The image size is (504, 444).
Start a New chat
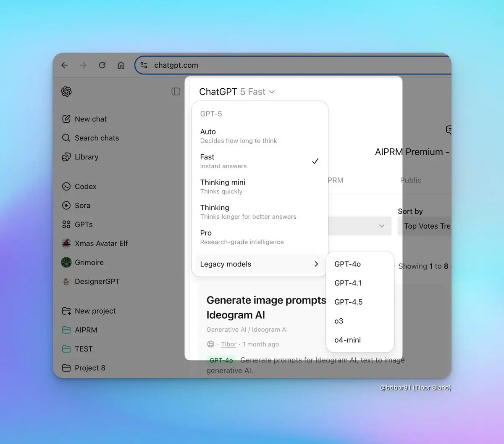pos(84,119)
